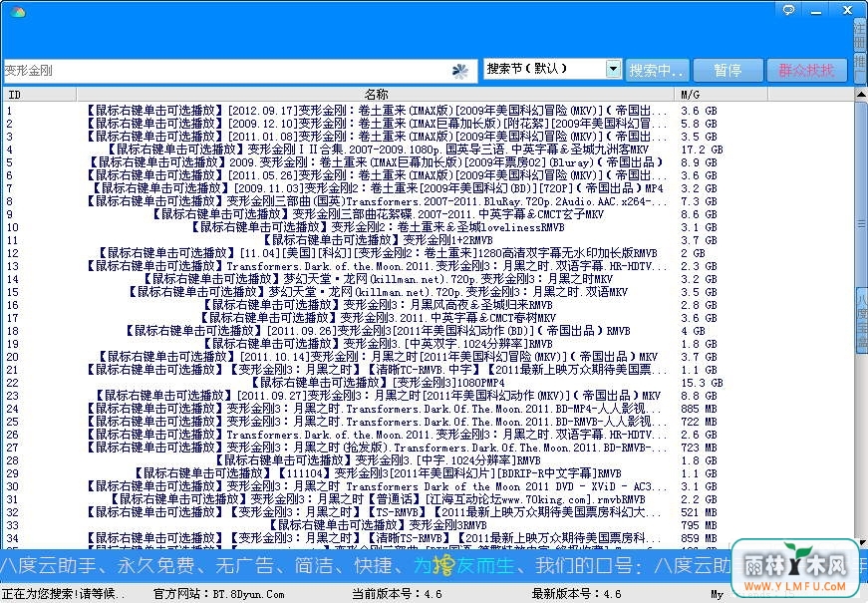This screenshot has height=603, width=868.
Task: Click the 搜索中.. button
Action: 657,71
